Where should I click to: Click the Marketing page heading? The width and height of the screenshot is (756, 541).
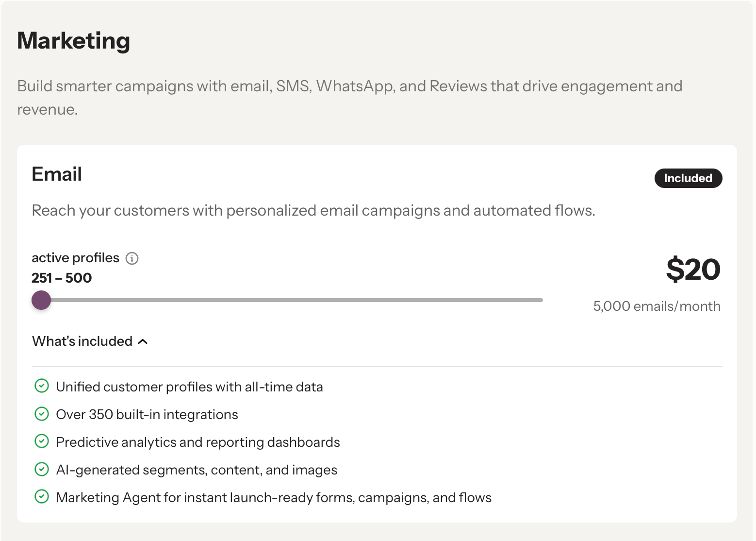(x=73, y=41)
